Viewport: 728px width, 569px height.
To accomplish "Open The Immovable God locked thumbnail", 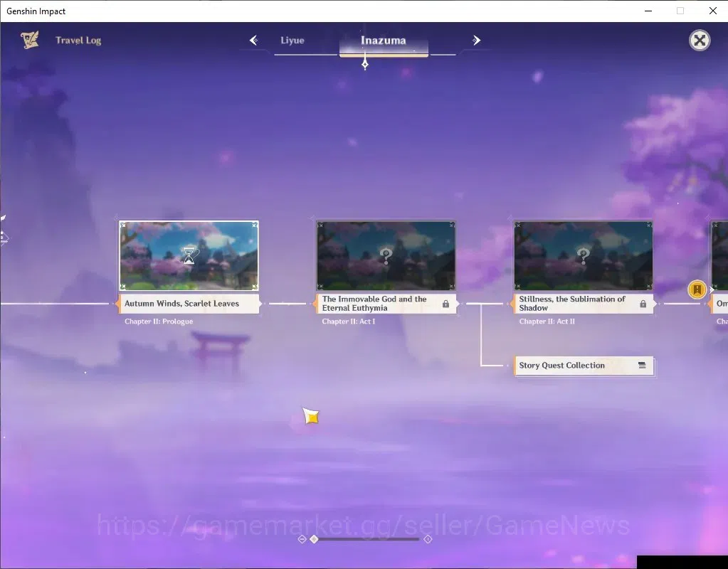I will [x=386, y=256].
